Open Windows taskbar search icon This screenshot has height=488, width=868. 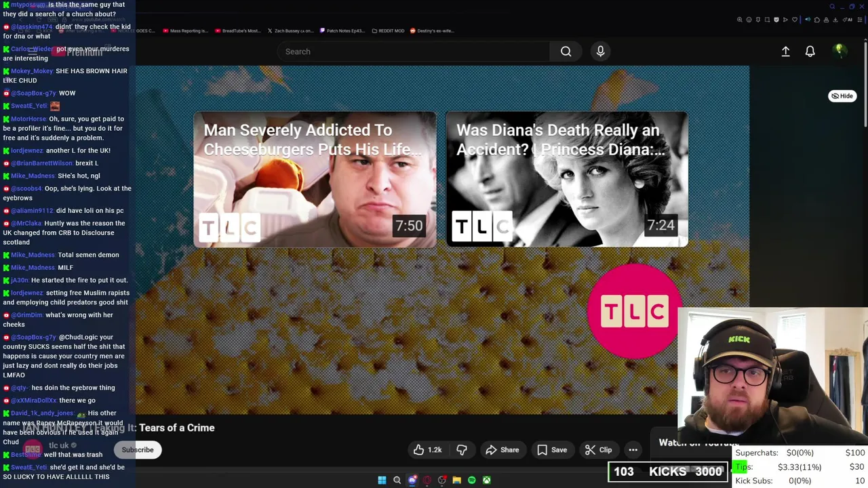click(x=397, y=481)
